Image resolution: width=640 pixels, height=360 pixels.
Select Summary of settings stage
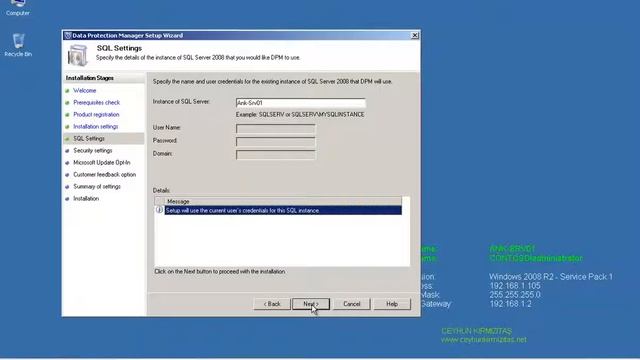tap(97, 187)
